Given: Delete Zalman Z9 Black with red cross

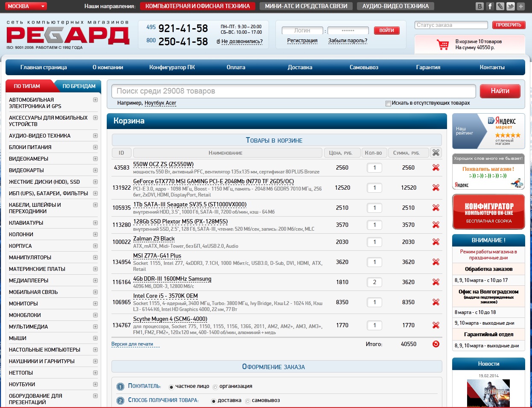Looking at the screenshot, I should [x=436, y=242].
